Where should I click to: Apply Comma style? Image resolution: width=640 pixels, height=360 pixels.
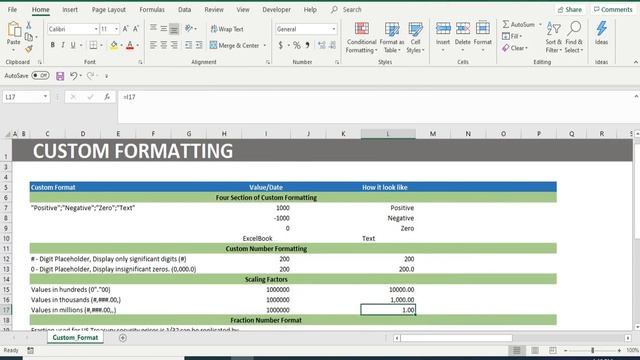308,45
